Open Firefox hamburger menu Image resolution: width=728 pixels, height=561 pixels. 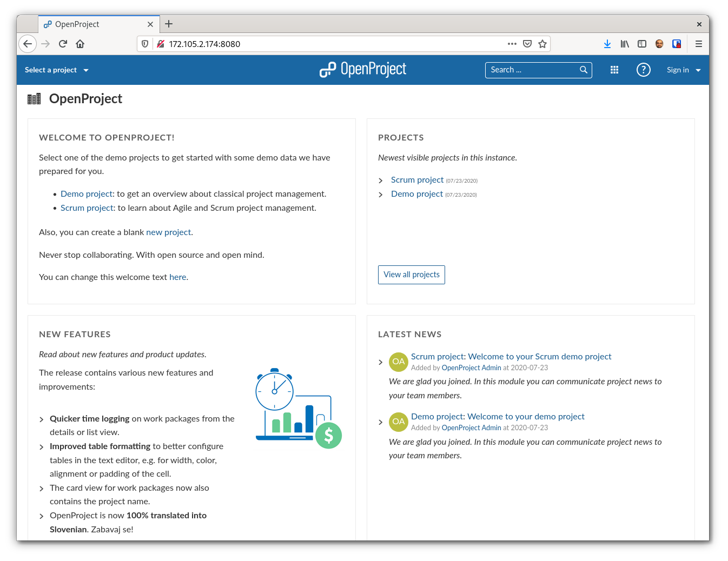(x=699, y=44)
